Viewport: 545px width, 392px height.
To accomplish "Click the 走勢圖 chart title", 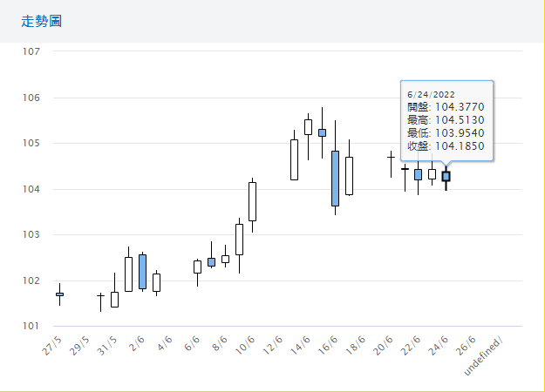I will (x=41, y=21).
